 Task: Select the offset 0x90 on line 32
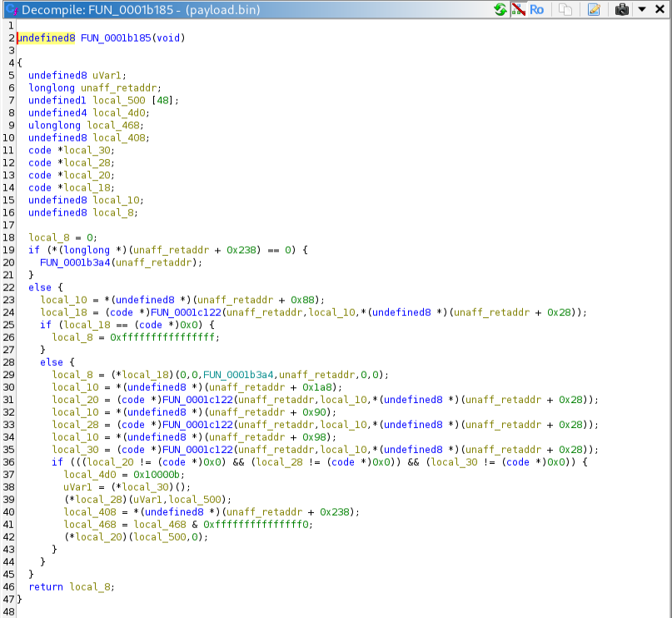click(314, 412)
